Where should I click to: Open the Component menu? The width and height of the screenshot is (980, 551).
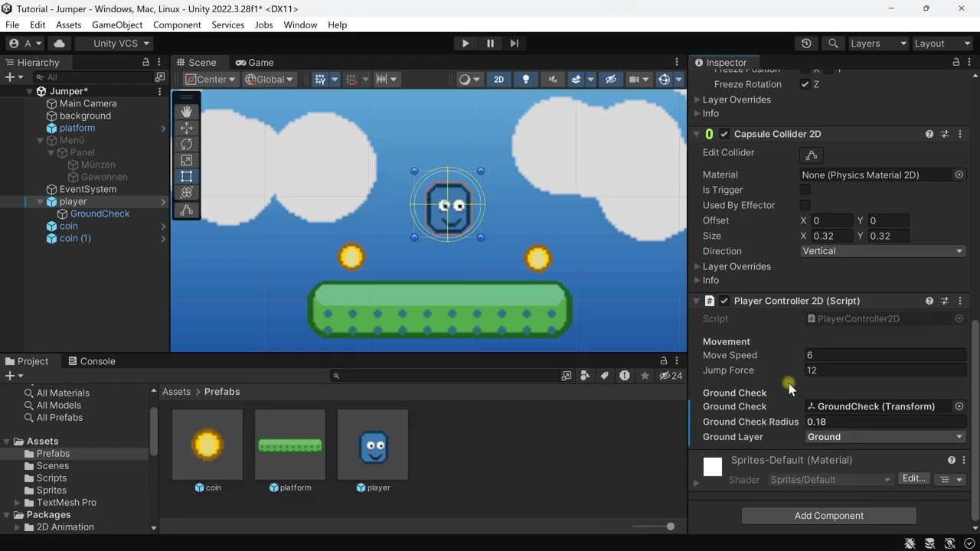177,24
